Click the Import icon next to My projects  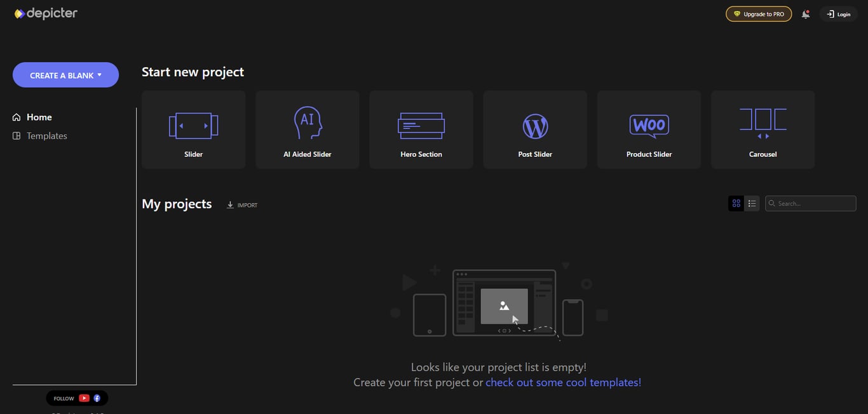[230, 204]
